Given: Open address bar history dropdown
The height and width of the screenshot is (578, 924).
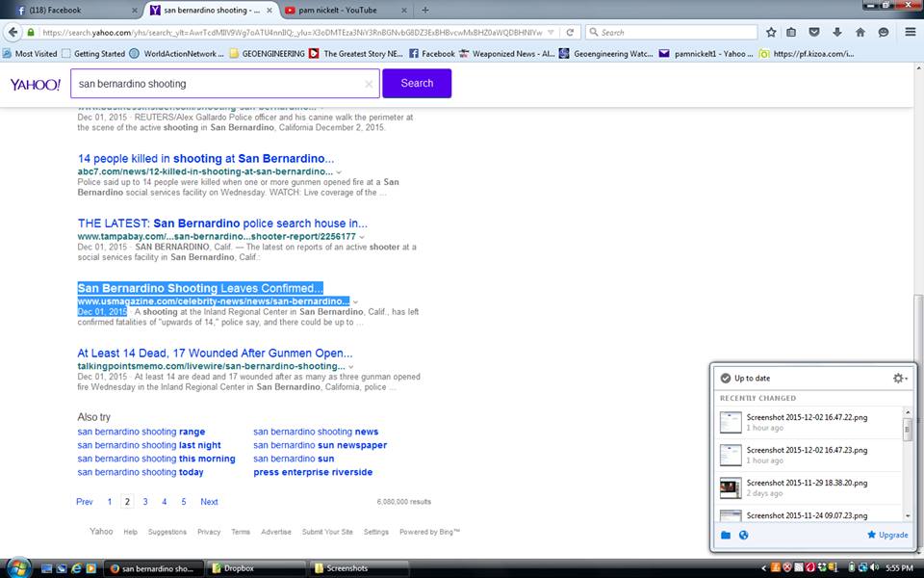Looking at the screenshot, I should pyautogui.click(x=551, y=33).
